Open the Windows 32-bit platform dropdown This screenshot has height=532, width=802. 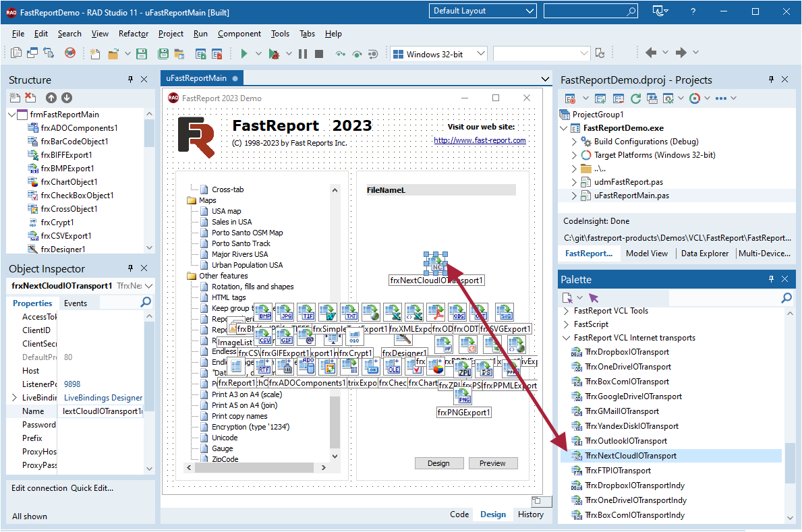(481, 54)
